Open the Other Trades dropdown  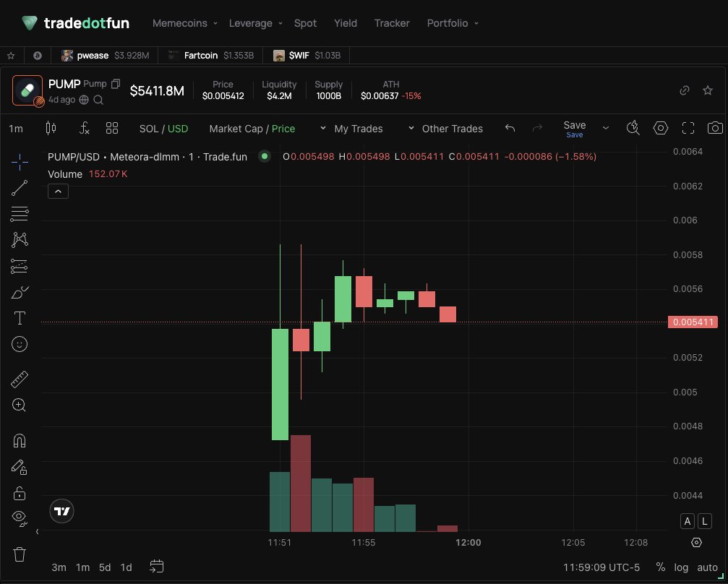[x=412, y=129]
